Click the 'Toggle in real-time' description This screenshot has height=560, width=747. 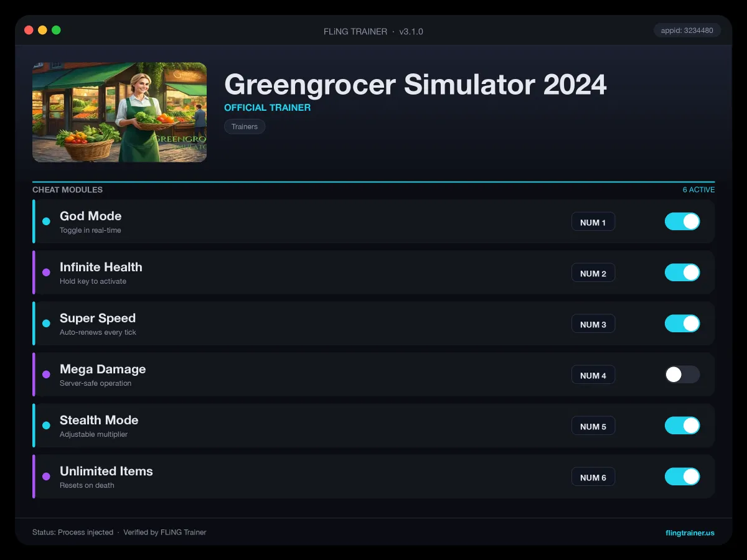90,230
